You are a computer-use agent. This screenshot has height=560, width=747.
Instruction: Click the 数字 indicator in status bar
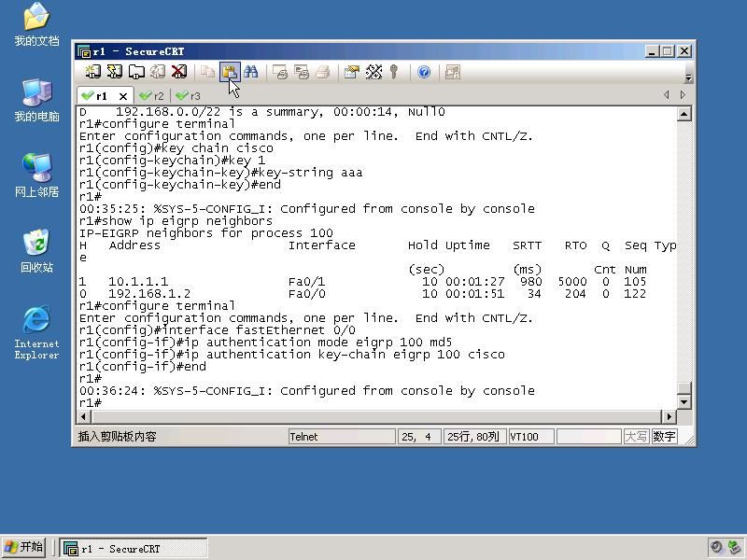[x=664, y=437]
